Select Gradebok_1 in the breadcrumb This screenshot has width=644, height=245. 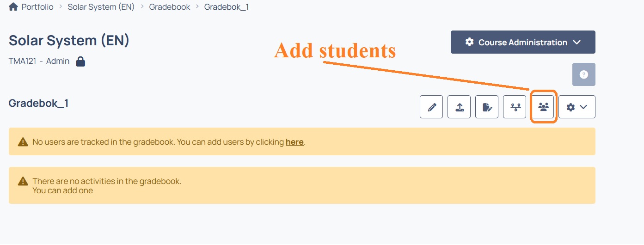click(x=227, y=7)
